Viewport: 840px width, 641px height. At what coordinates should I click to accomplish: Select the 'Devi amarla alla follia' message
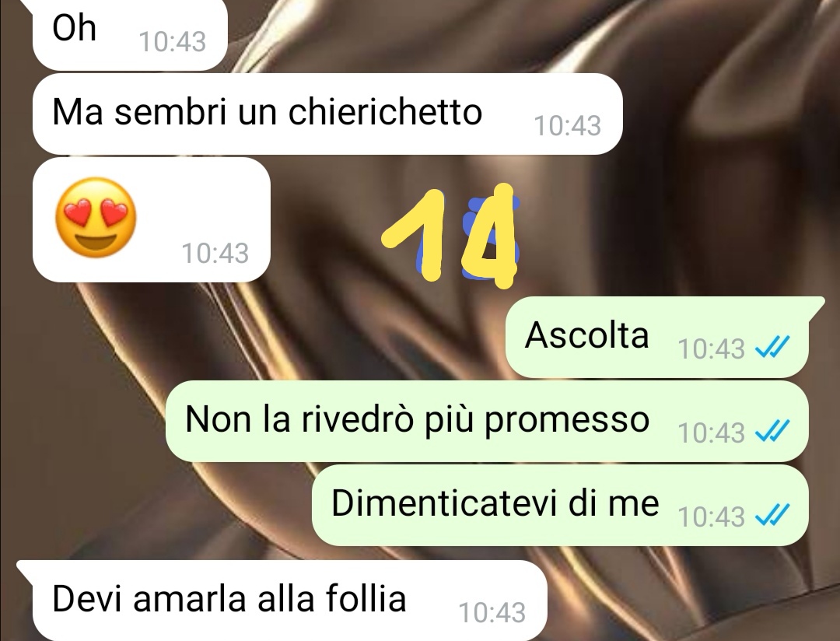coord(290,601)
